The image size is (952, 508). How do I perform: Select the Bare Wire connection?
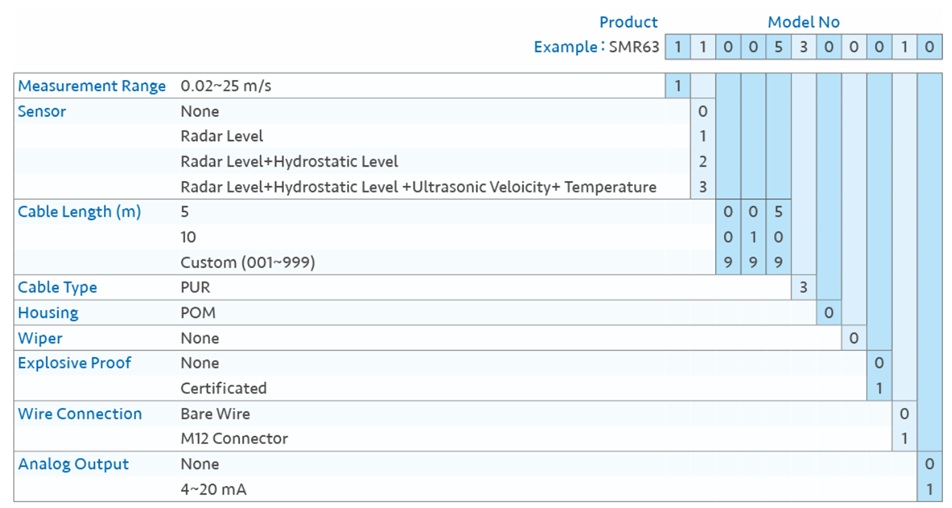click(x=215, y=413)
